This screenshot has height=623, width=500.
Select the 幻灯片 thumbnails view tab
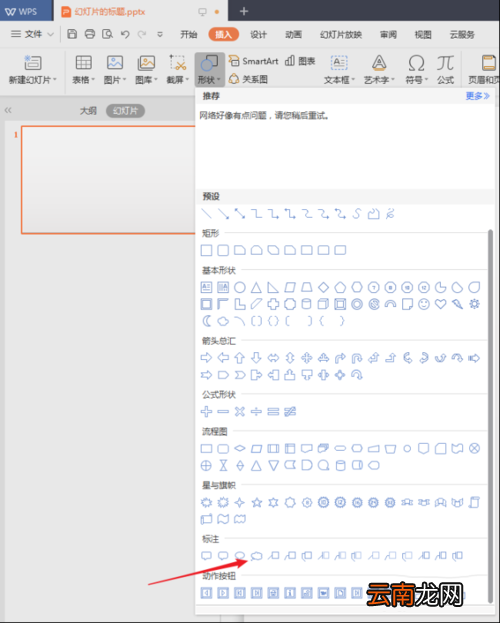(125, 110)
